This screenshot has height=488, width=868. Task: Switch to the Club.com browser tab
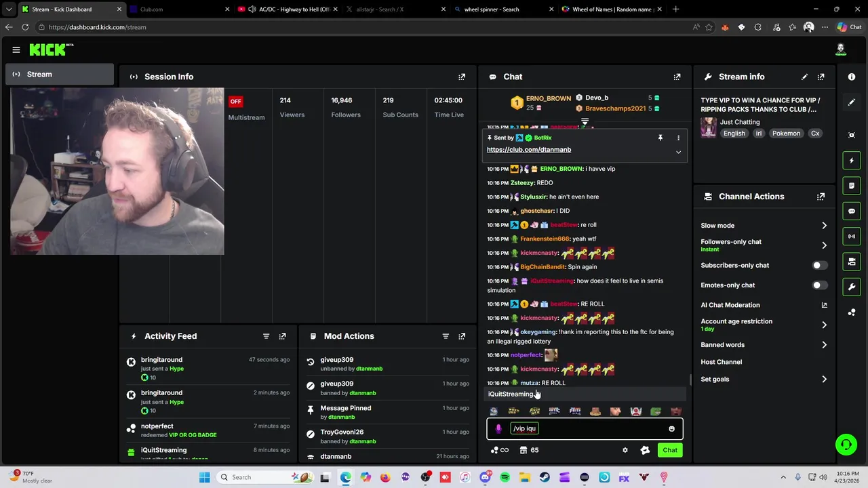[x=178, y=9]
